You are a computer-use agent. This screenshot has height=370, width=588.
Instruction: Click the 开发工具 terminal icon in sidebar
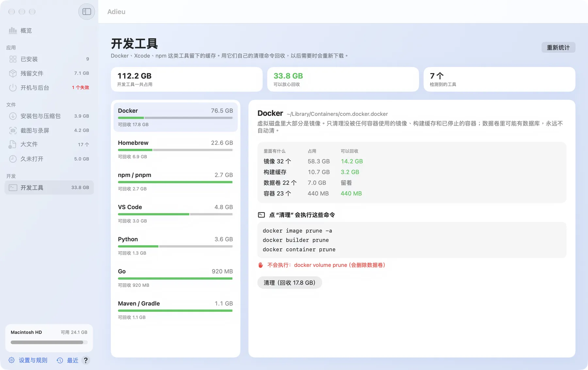(x=13, y=188)
